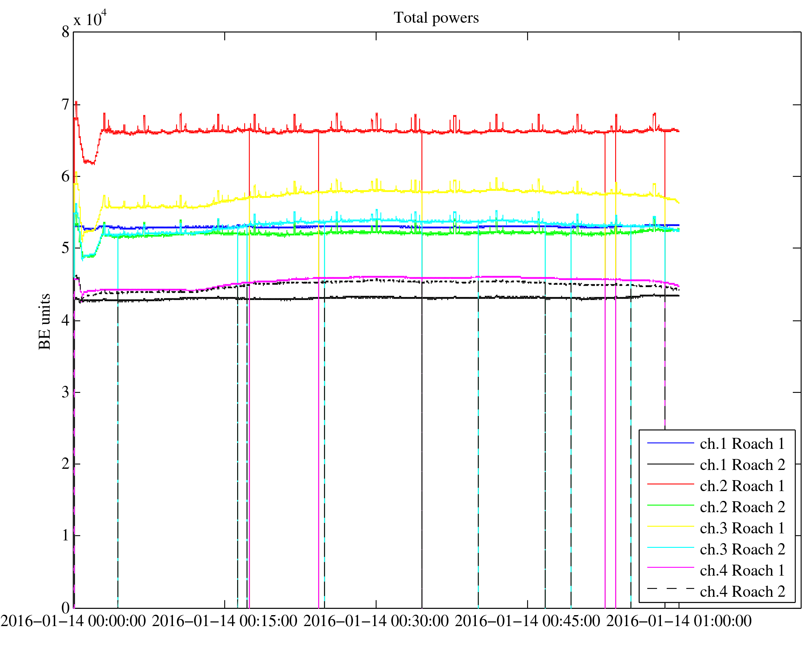Screen dimensions: 812x657
Task: Click the 'Total powers' plot title
Action: (x=436, y=18)
